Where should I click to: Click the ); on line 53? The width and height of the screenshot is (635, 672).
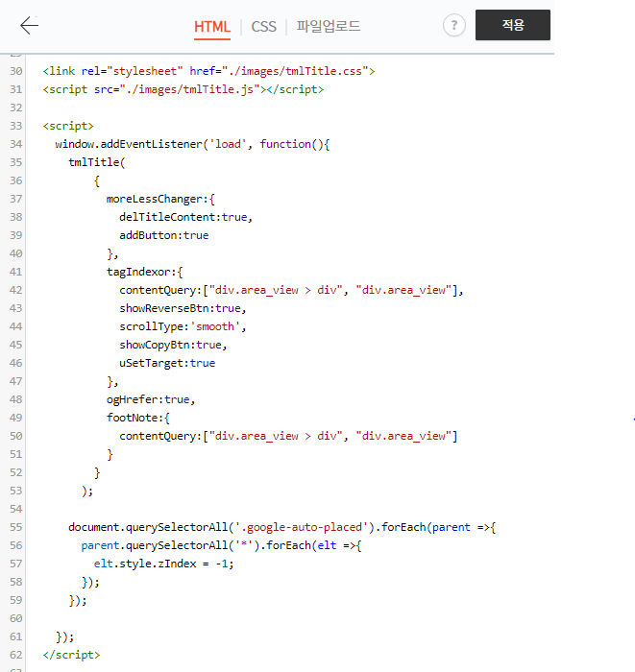(87, 492)
